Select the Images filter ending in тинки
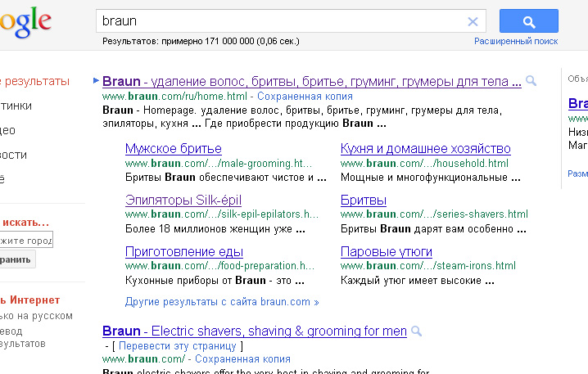The image size is (588, 374). [16, 106]
